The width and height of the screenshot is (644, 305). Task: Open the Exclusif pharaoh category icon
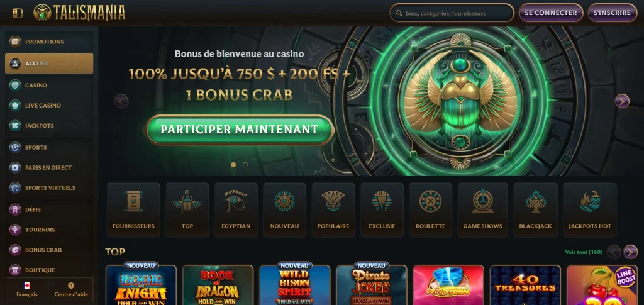point(382,201)
